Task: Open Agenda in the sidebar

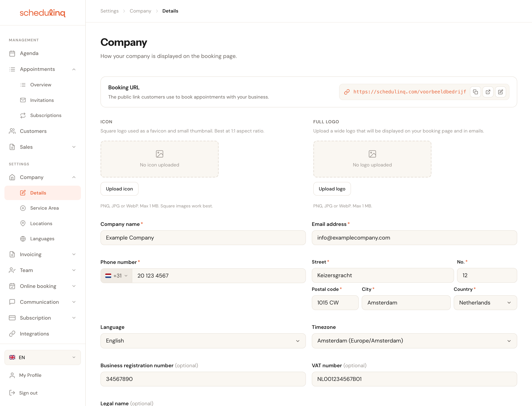Action: (43, 53)
